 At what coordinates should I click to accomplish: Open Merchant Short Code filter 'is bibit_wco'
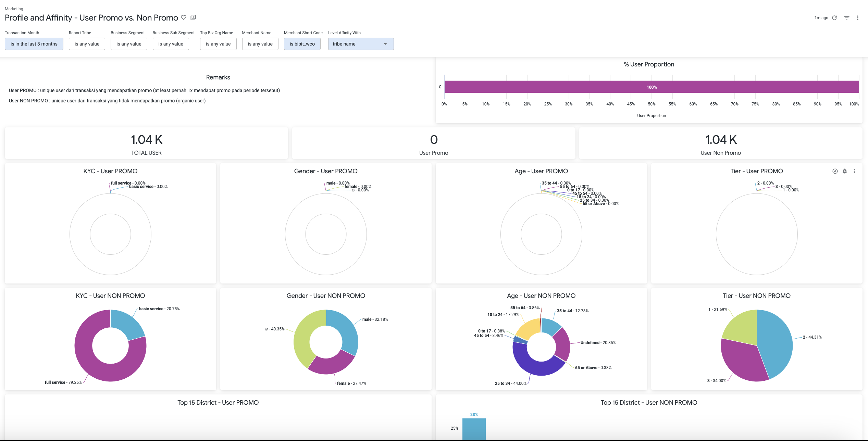tap(302, 44)
